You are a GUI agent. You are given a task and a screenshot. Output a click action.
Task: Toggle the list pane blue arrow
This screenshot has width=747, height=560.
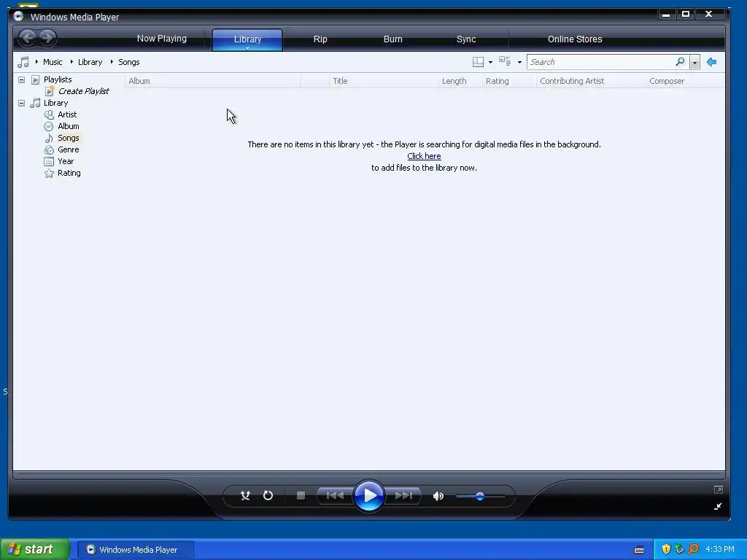pos(712,62)
